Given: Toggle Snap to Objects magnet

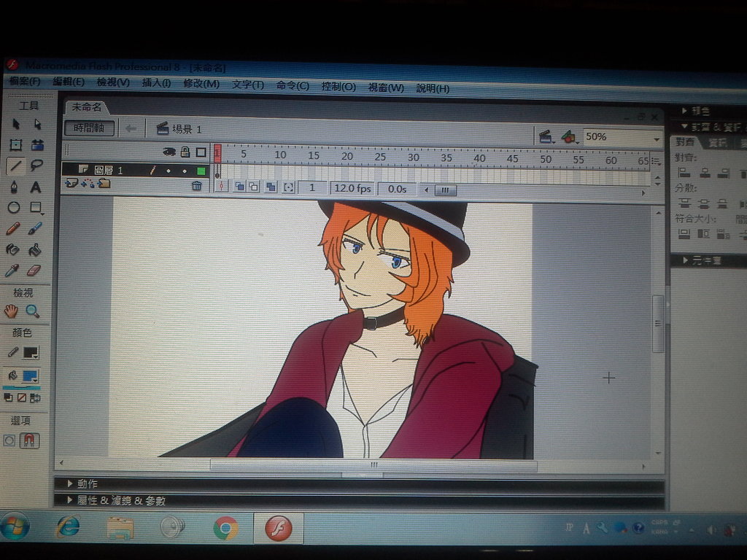Looking at the screenshot, I should 29,440.
